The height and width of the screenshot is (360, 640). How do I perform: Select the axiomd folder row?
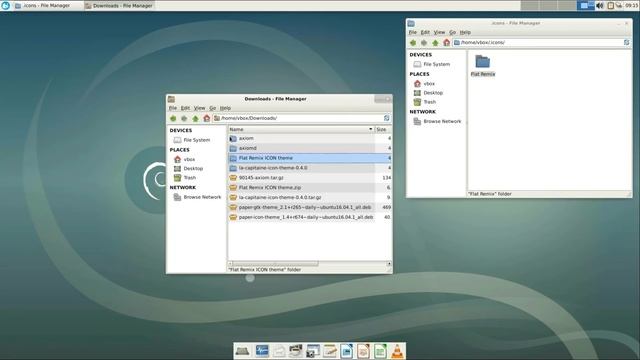coord(309,148)
